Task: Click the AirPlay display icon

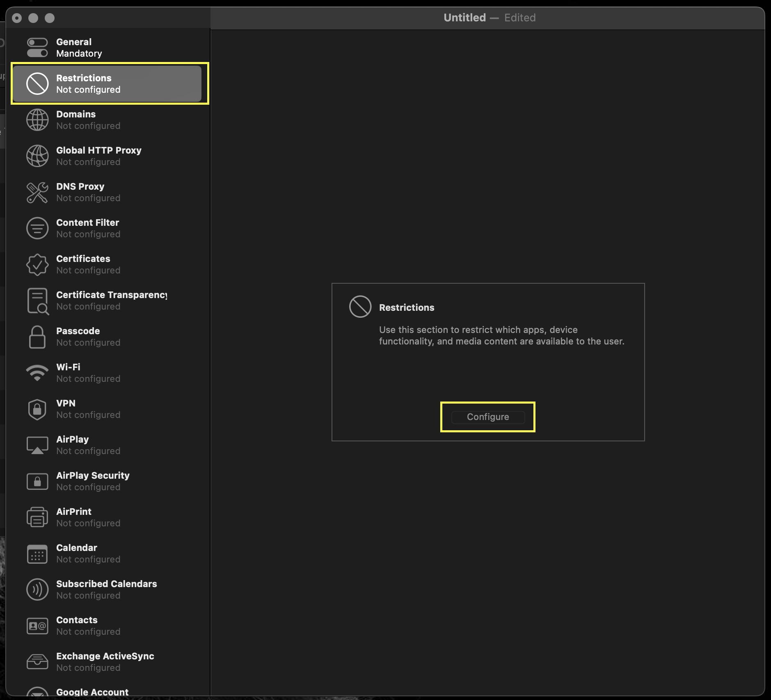Action: pyautogui.click(x=37, y=445)
